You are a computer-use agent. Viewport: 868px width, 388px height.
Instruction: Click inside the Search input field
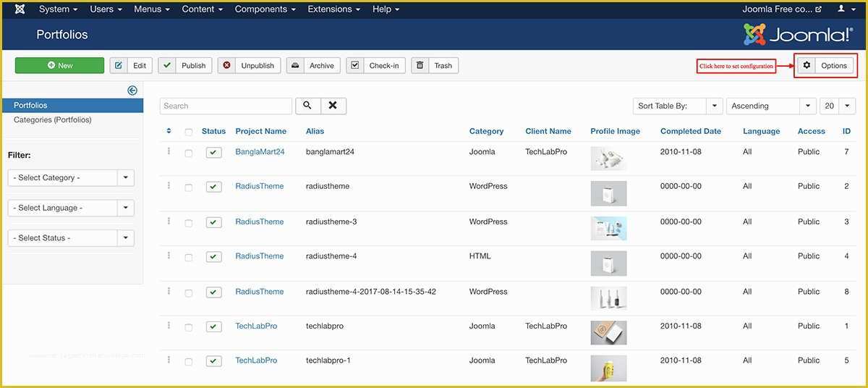coord(226,106)
